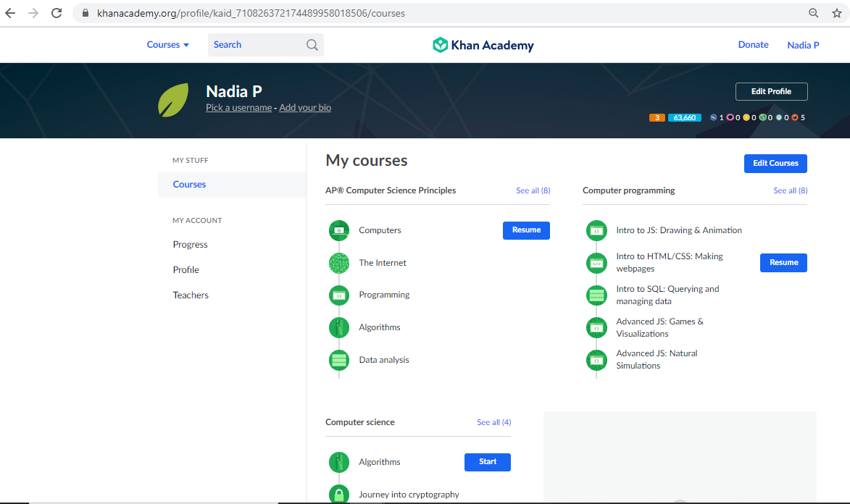See all 4 Computer science units
850x504 pixels.
tap(494, 423)
